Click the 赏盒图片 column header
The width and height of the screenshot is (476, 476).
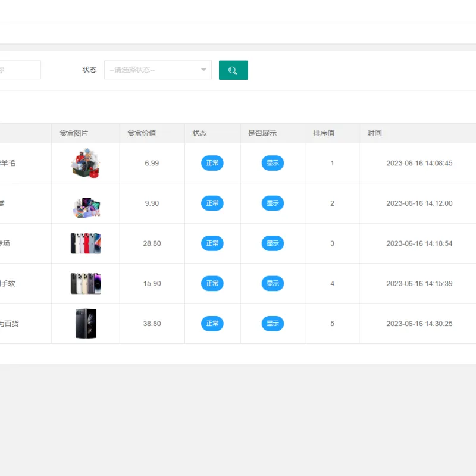[74, 133]
